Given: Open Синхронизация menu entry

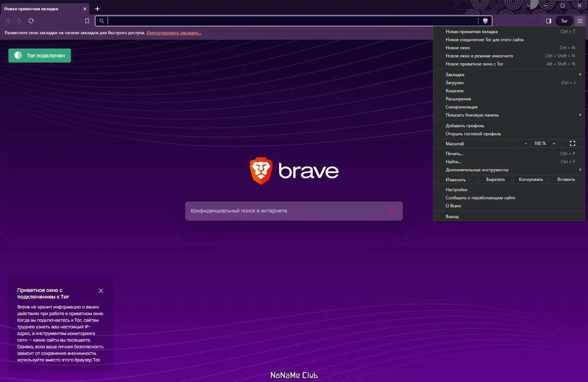Looking at the screenshot, I should click(509, 107).
